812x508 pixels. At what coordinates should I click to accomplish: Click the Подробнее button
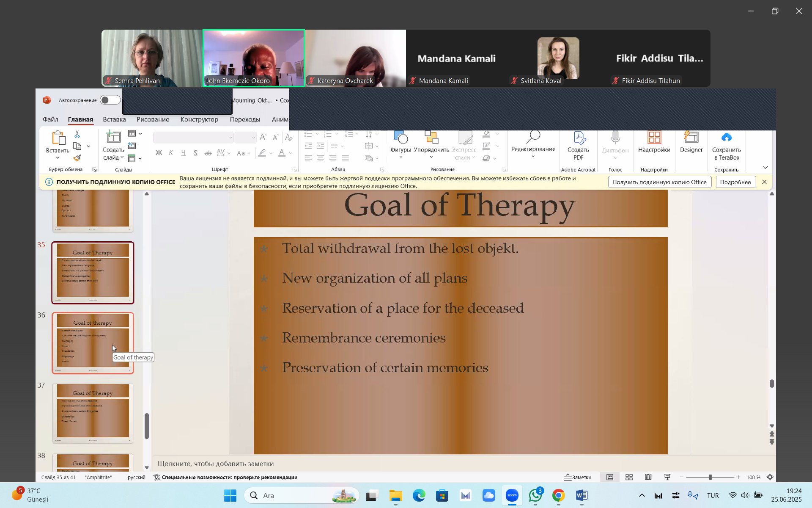click(735, 182)
